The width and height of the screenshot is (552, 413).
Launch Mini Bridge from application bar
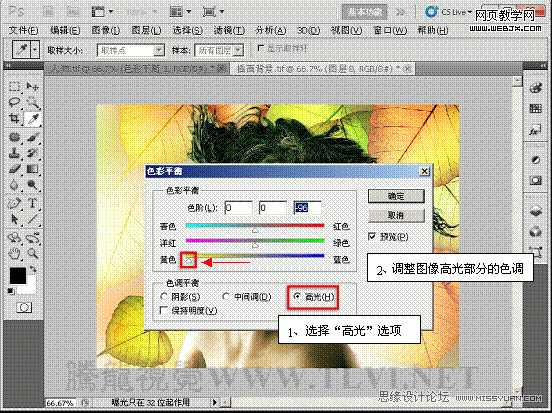[x=73, y=12]
